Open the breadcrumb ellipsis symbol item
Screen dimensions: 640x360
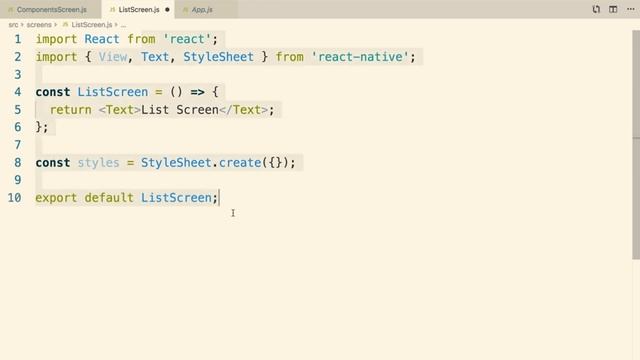123,25
